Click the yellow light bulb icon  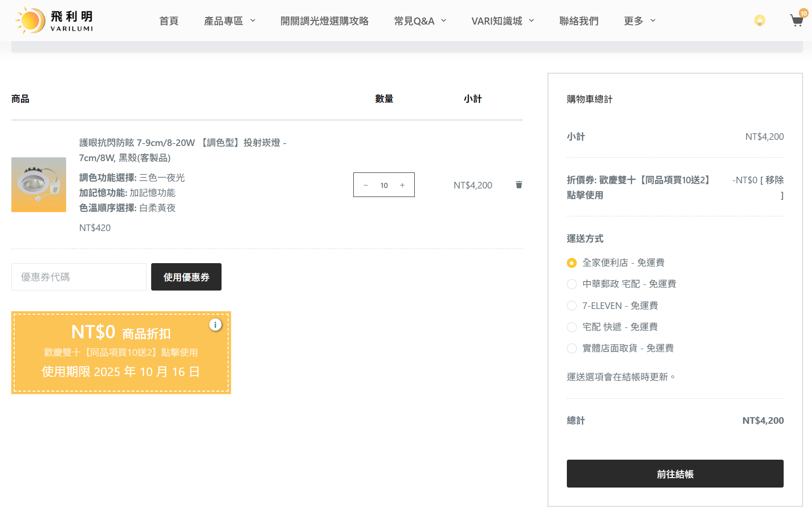[759, 21]
